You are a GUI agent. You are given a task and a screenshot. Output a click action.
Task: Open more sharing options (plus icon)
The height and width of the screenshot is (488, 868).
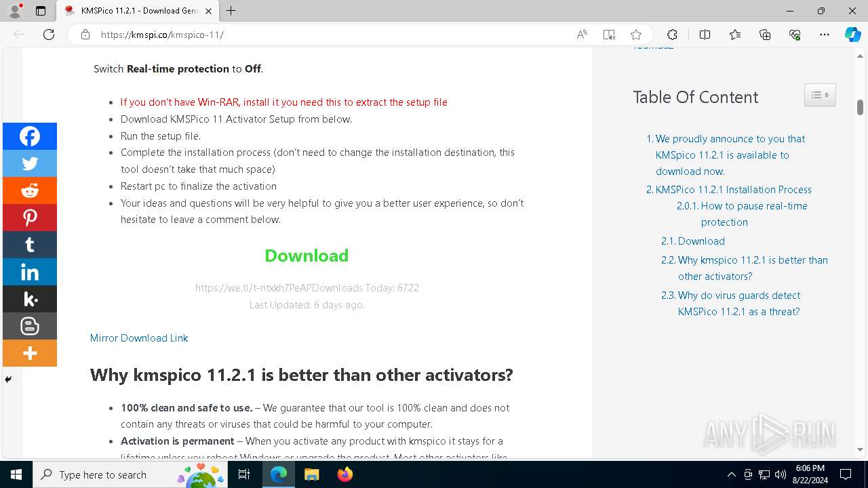(30, 353)
